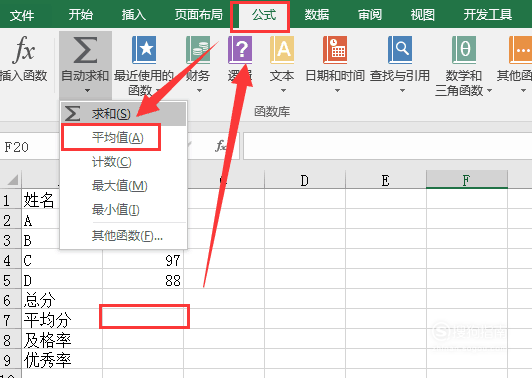Click the cell with value 88
Image resolution: width=532 pixels, height=378 pixels.
[x=143, y=280]
